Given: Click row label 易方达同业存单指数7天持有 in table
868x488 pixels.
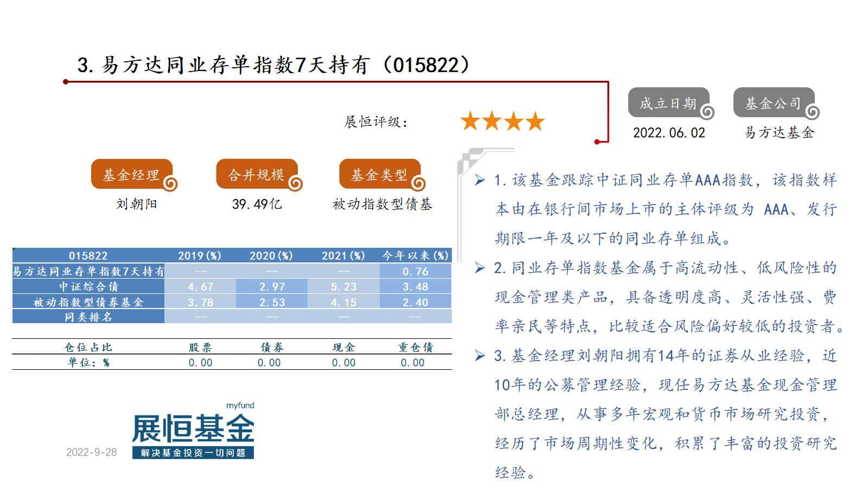Looking at the screenshot, I should click(x=88, y=271).
